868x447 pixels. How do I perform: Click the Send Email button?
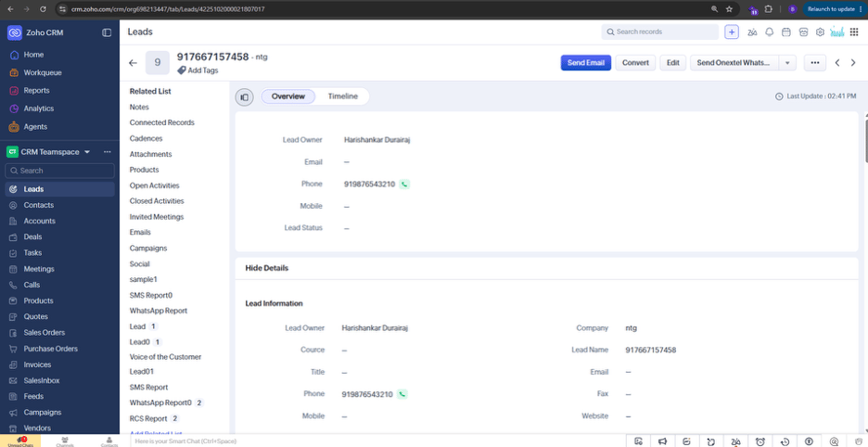click(586, 62)
